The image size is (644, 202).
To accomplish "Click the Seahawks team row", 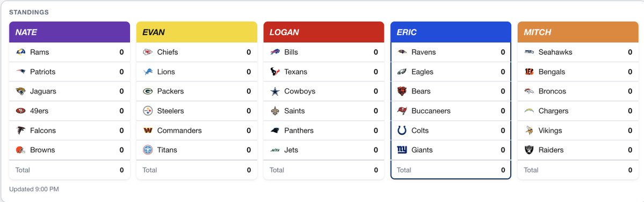I will (x=578, y=52).
